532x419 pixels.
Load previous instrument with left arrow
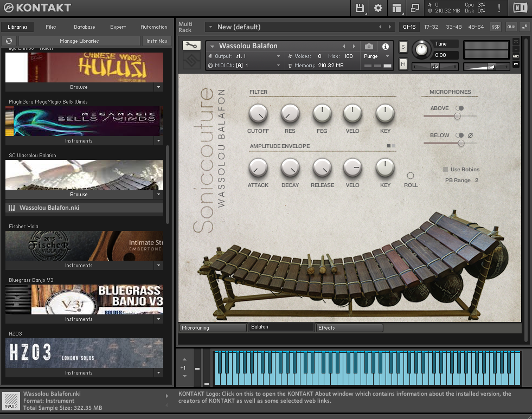coord(344,46)
